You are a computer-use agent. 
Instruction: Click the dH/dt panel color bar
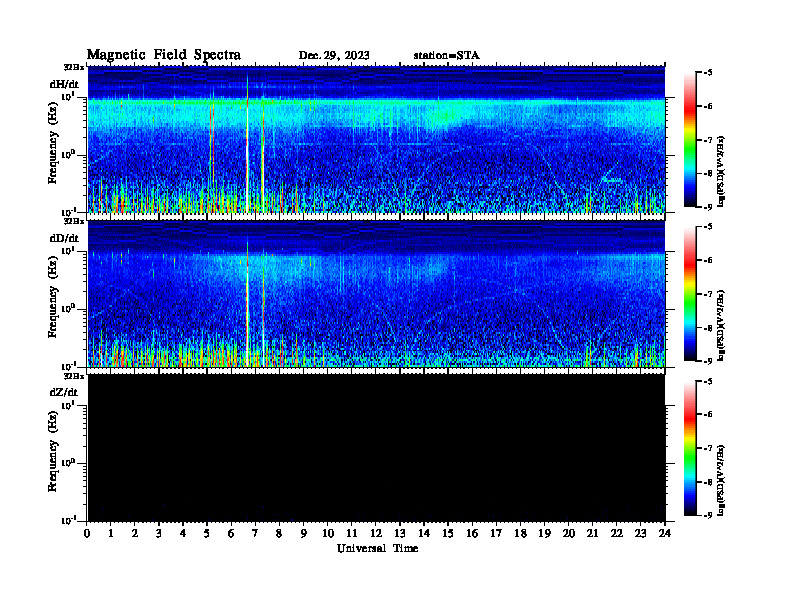[690, 140]
